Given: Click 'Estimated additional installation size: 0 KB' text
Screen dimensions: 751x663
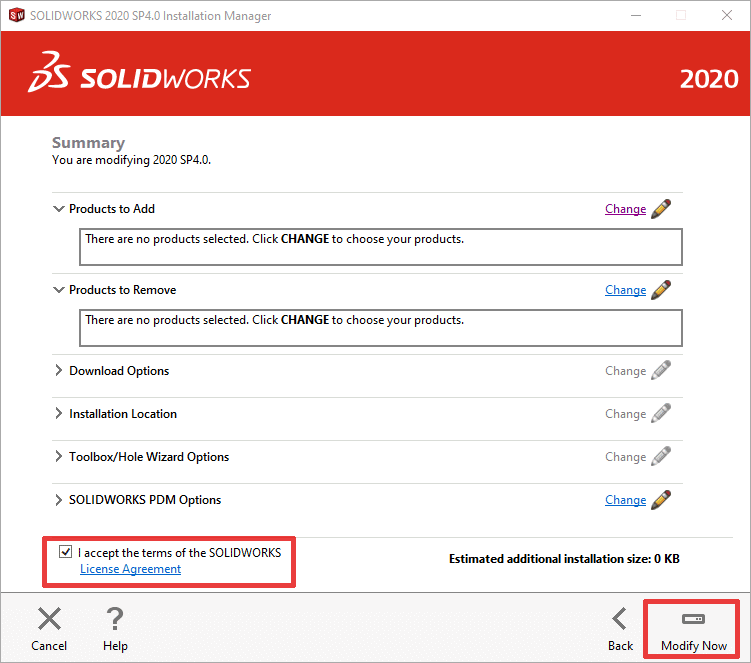Looking at the screenshot, I should coord(564,559).
